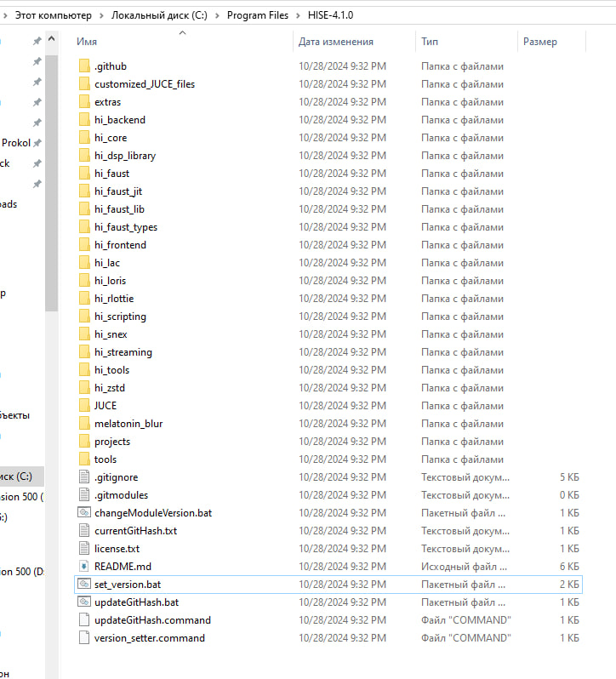The image size is (616, 679).
Task: Expand the chevron after Этот компьютер
Action: tap(101, 15)
